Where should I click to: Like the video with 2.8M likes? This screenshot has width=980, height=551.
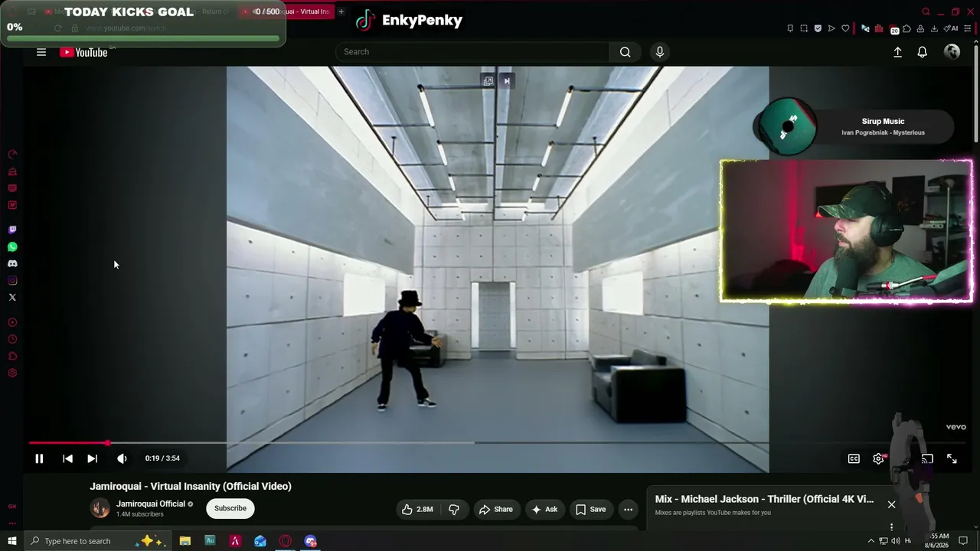coord(418,510)
